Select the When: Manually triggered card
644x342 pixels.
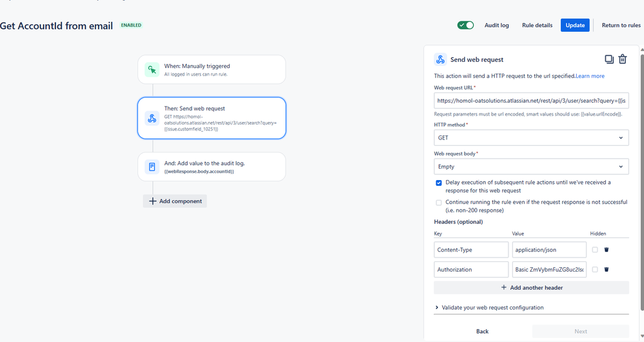(x=212, y=70)
